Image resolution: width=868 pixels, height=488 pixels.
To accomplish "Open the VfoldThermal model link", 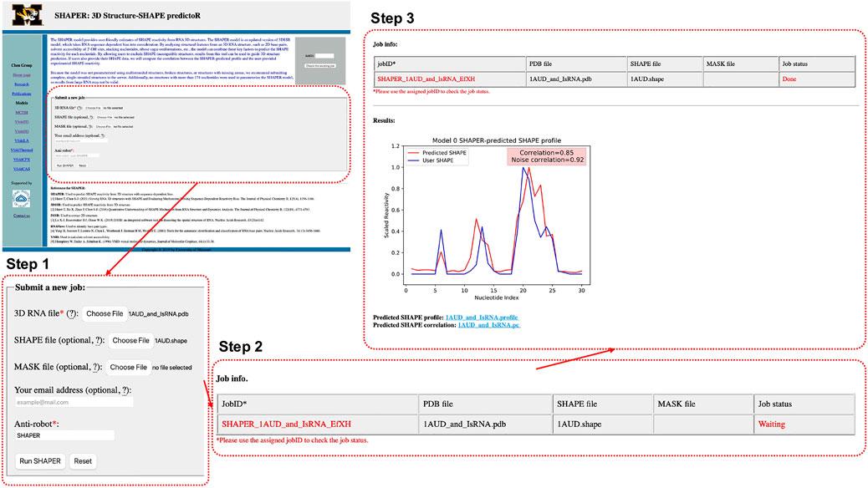I will coord(22,150).
